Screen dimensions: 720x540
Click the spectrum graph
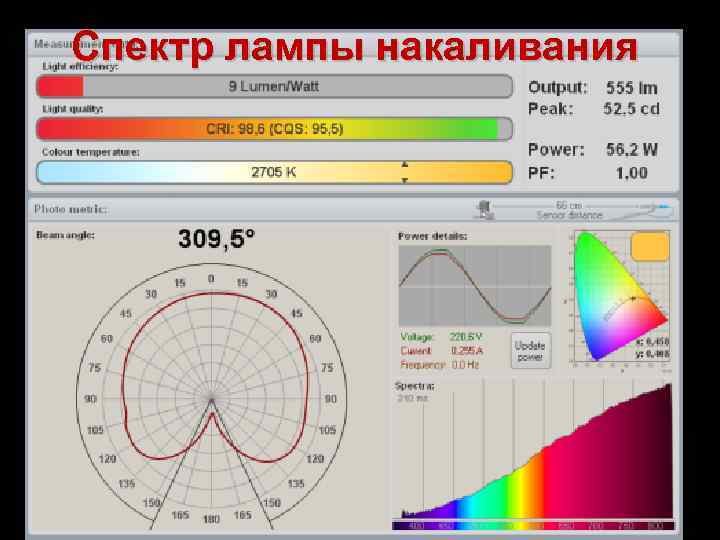click(533, 455)
